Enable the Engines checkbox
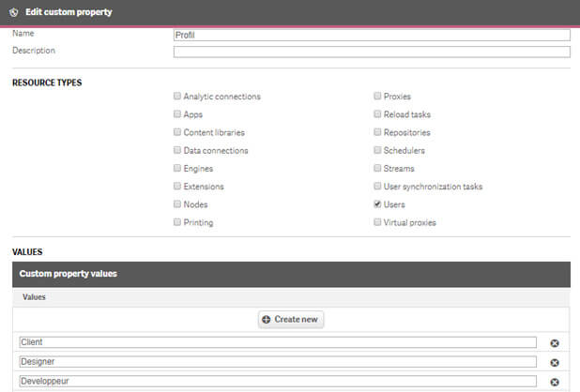Screen dimensions: 580x392 177,168
